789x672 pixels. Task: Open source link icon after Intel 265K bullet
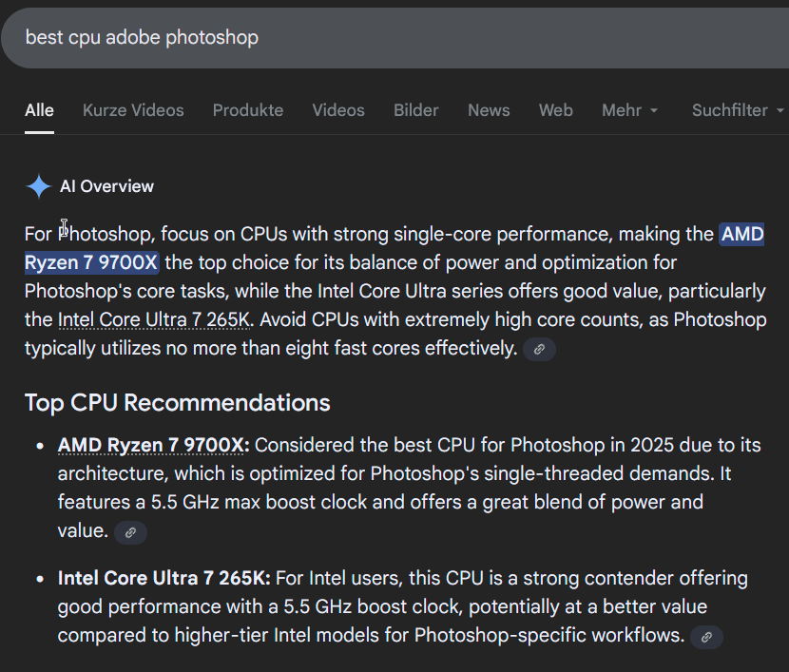pos(706,637)
